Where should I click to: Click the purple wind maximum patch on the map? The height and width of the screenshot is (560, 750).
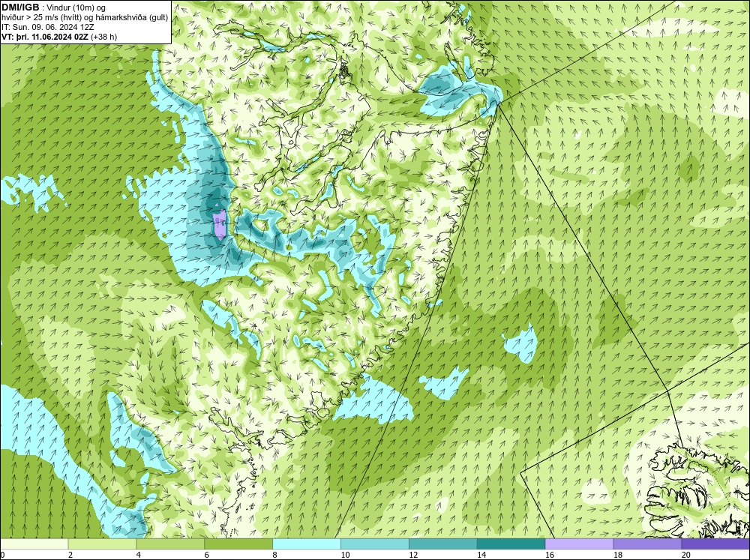(x=219, y=224)
